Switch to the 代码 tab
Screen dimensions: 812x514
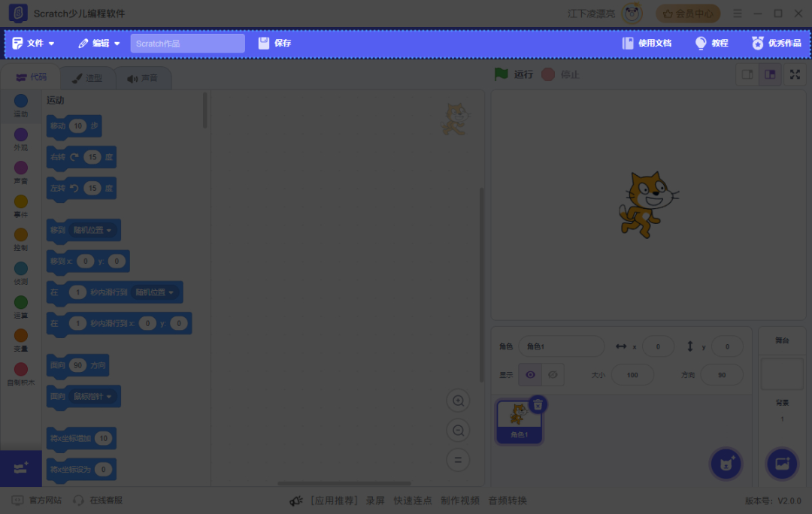coord(31,77)
